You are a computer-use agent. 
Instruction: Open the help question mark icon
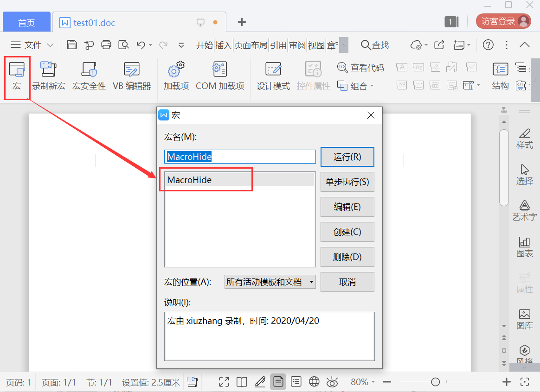click(x=488, y=45)
